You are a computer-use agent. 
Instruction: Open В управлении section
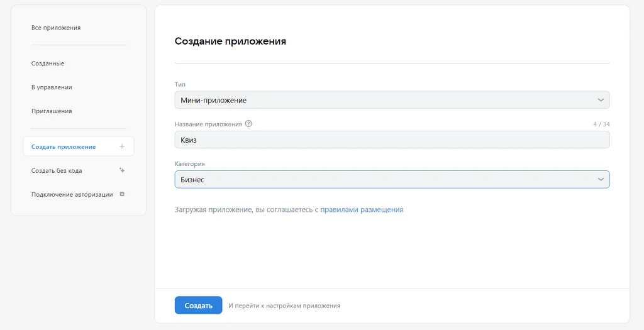pos(52,87)
